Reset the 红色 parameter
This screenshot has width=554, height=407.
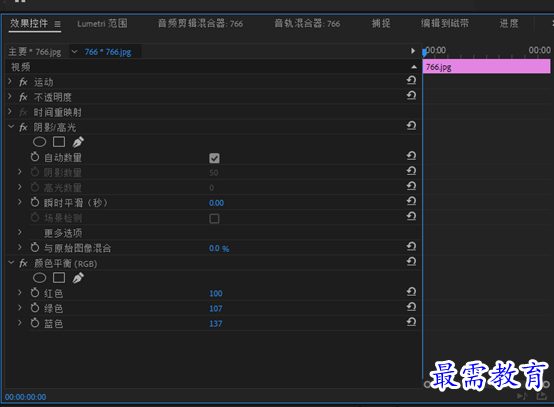pyautogui.click(x=411, y=292)
